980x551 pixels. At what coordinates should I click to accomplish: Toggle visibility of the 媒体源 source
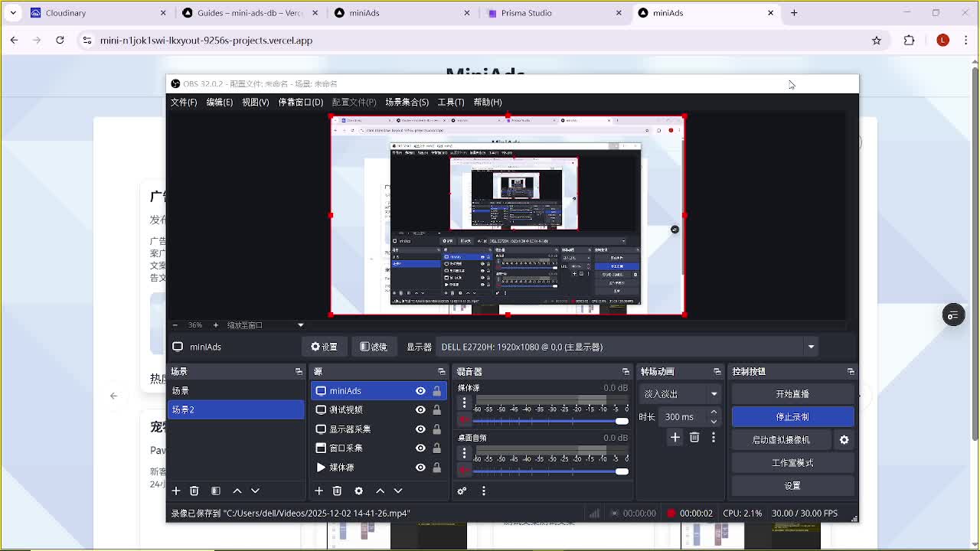420,468
